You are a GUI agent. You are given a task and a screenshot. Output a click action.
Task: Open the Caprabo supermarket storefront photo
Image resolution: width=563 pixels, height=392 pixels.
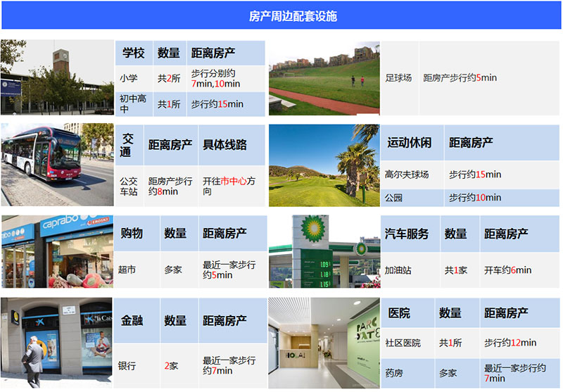coord(57,252)
